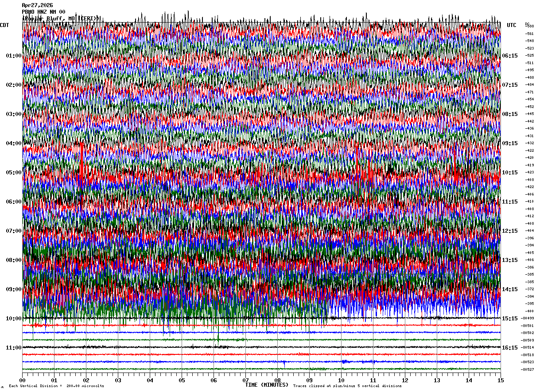This screenshot has width=536, height=392.
Task: Click the 06:15 UTC time label
Action: point(510,56)
